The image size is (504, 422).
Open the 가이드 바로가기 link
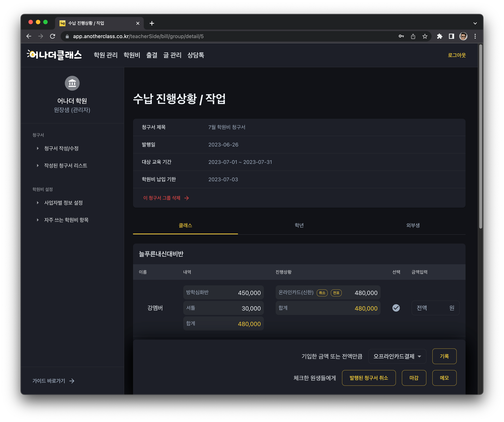53,381
